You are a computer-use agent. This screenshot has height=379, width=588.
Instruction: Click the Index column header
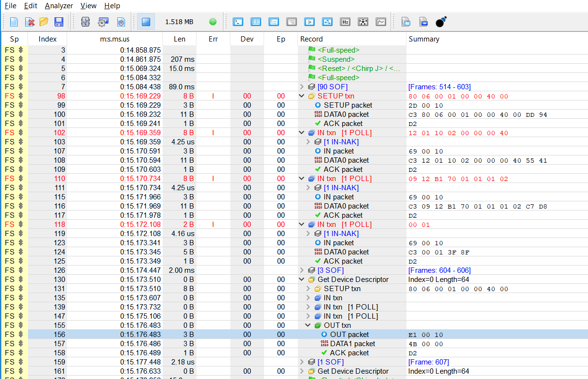click(47, 39)
